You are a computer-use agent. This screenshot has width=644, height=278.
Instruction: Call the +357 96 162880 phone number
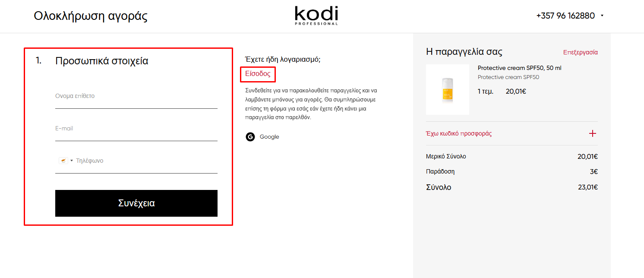[x=565, y=16]
